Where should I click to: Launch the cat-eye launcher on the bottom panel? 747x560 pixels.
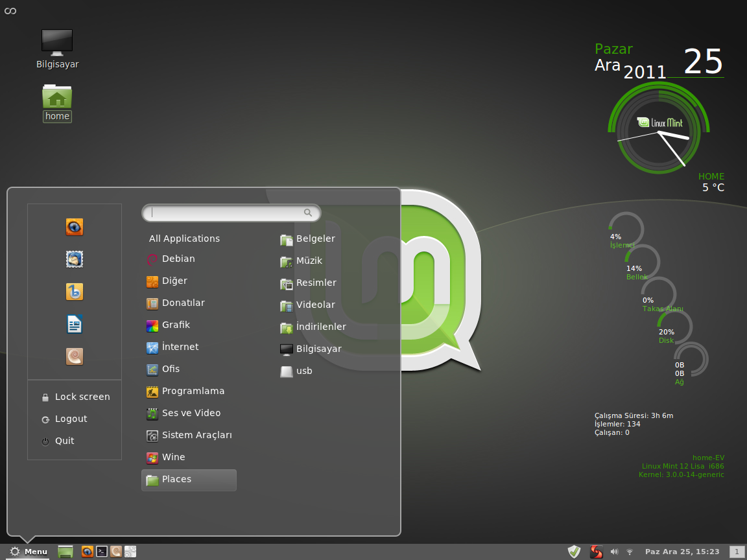point(87,552)
